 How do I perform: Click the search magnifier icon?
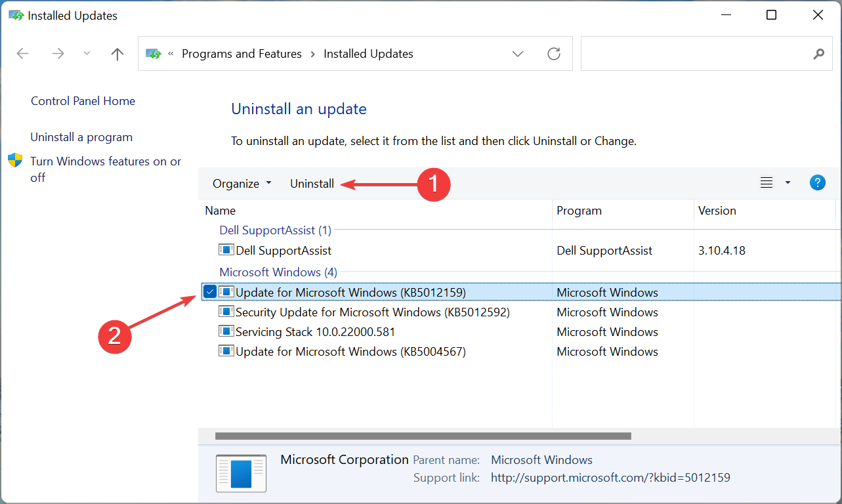click(818, 53)
